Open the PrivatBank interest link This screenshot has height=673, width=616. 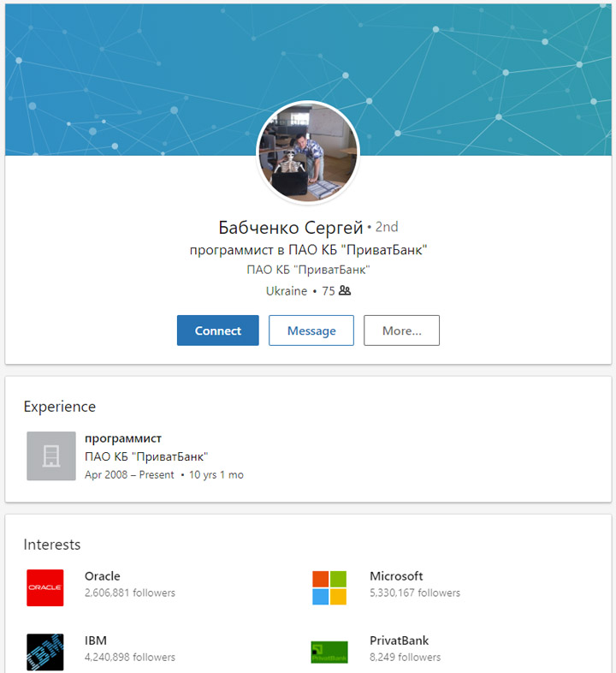point(399,640)
